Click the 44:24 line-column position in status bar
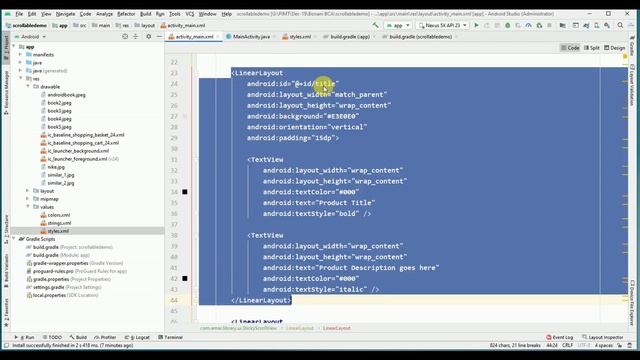The width and height of the screenshot is (640, 360). [x=552, y=345]
